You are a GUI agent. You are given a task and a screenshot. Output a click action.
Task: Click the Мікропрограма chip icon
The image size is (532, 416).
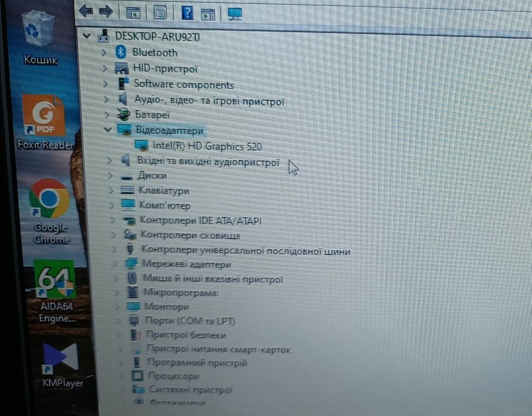(x=133, y=292)
